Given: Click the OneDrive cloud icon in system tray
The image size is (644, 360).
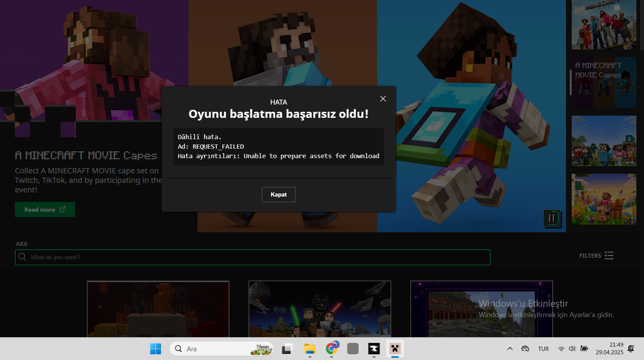Looking at the screenshot, I should click(x=525, y=349).
